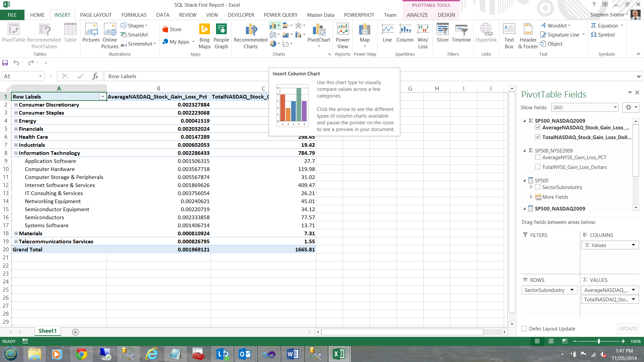Add a new sheet with plus button
This screenshot has width=644, height=362.
pyautogui.click(x=75, y=332)
